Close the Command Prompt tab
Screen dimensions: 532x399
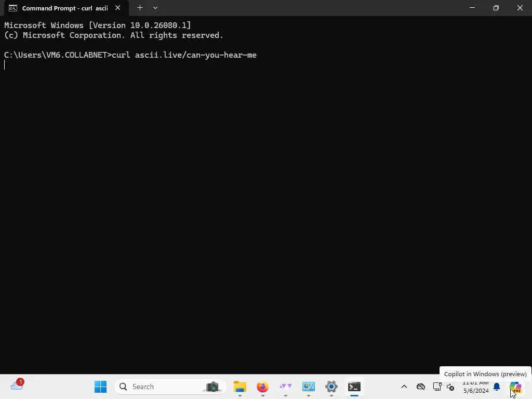tap(118, 8)
